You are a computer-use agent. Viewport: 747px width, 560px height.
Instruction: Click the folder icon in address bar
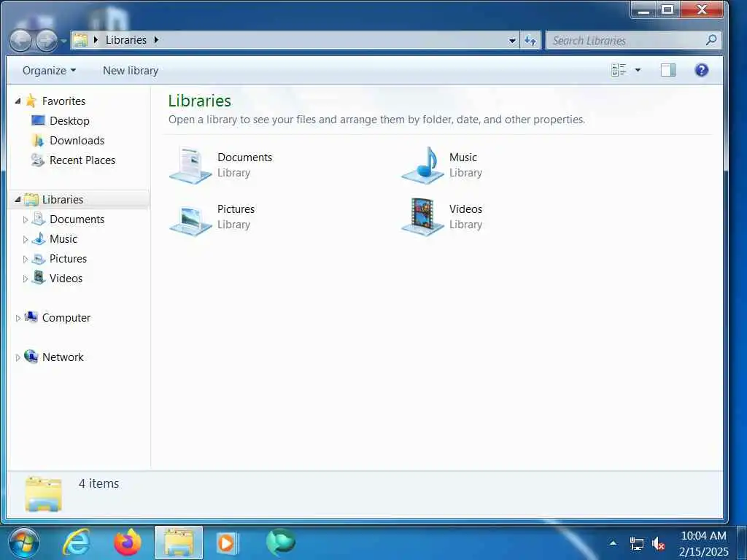pos(80,40)
